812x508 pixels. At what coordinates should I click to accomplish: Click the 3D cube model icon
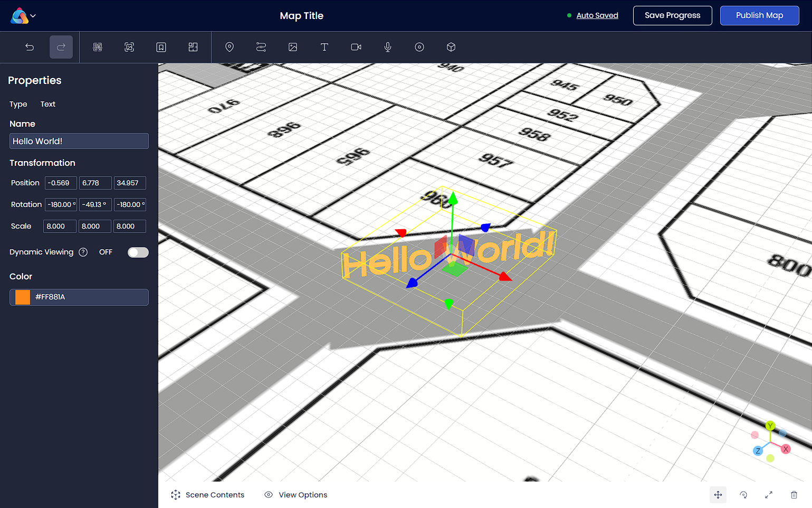(x=451, y=47)
